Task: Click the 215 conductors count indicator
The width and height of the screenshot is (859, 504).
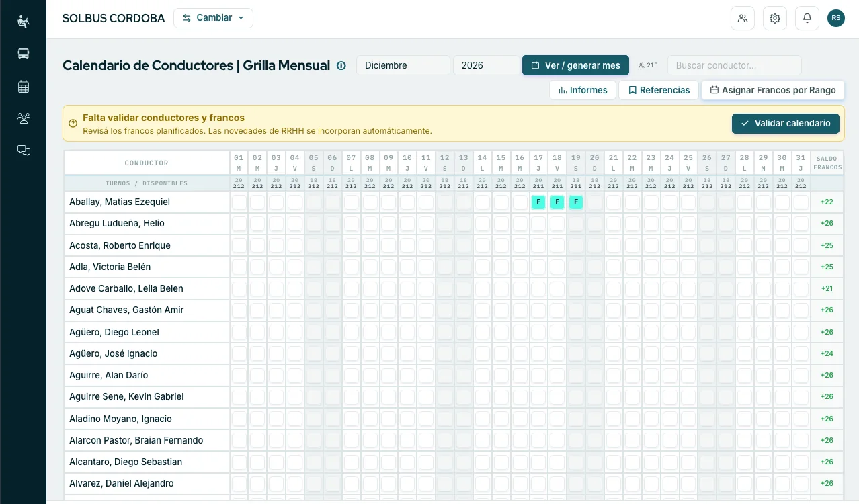Action: point(648,65)
